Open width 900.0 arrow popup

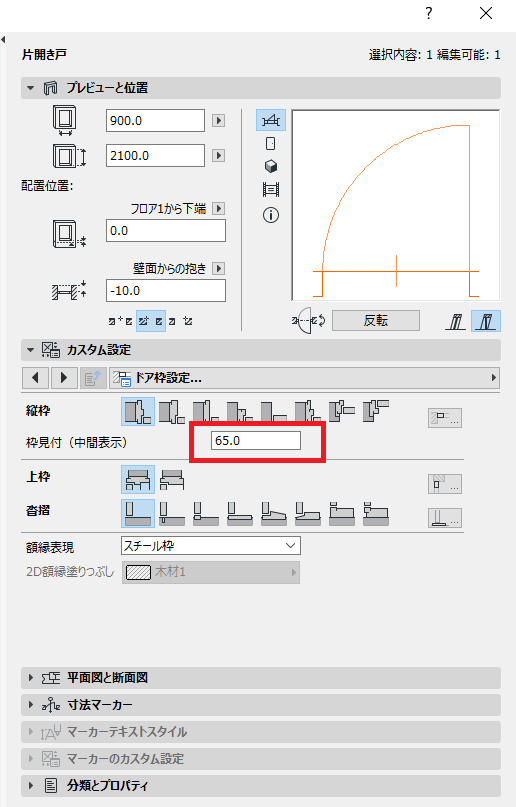tap(219, 120)
